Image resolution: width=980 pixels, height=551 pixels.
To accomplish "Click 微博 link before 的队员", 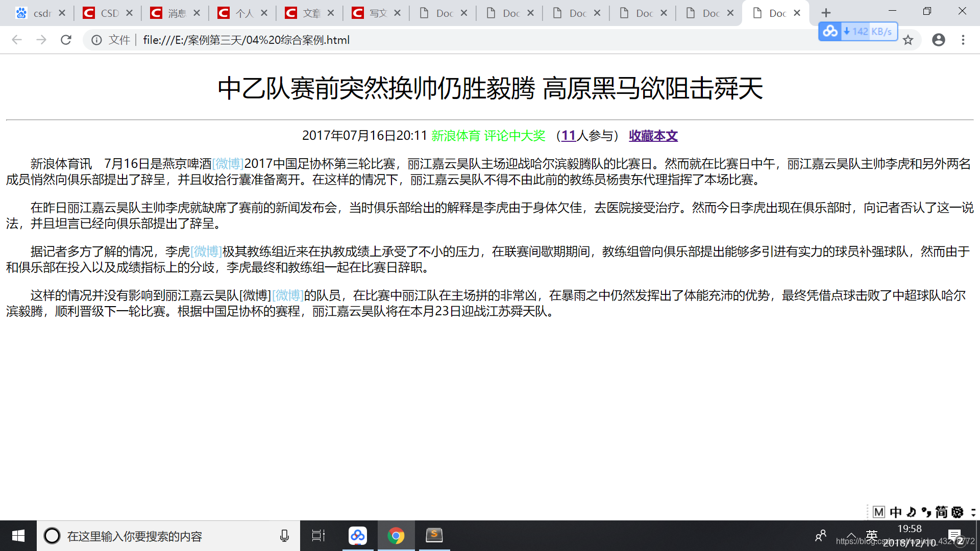I will (288, 295).
